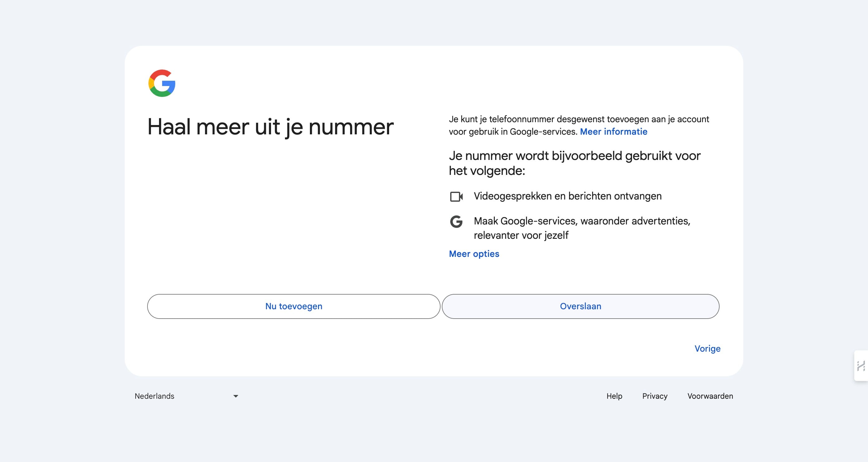Click the advertenties relevanter voor jezelf description

click(582, 228)
